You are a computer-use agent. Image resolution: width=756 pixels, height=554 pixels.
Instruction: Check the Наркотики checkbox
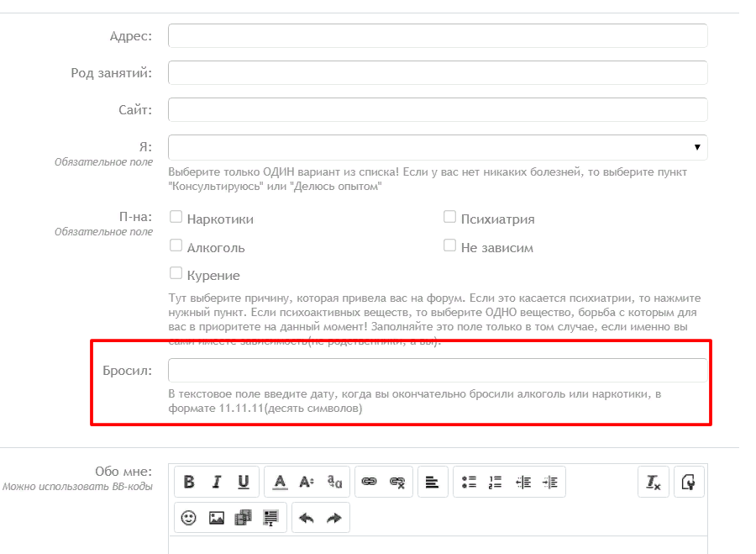pos(176,218)
